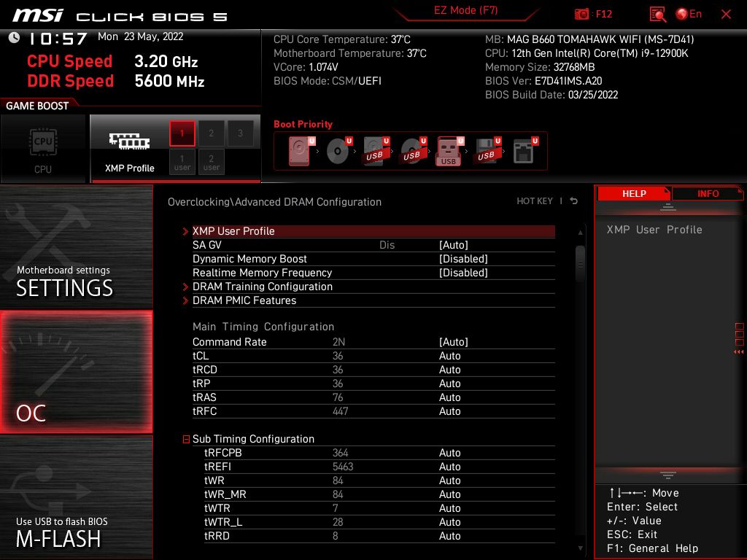Click the scrollbar thumb of the settings list
This screenshot has height=560, width=747.
click(x=580, y=264)
